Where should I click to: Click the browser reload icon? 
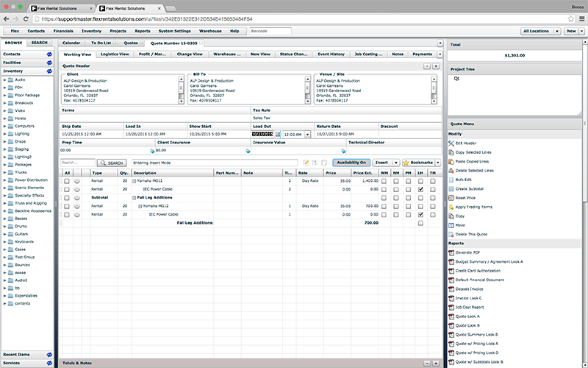[x=26, y=19]
